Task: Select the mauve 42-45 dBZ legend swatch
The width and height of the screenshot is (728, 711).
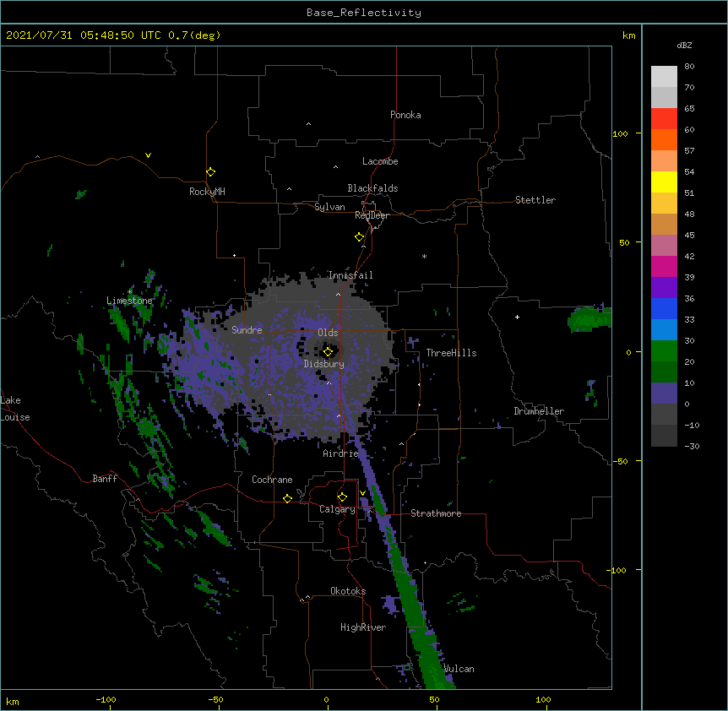Action: tap(664, 246)
